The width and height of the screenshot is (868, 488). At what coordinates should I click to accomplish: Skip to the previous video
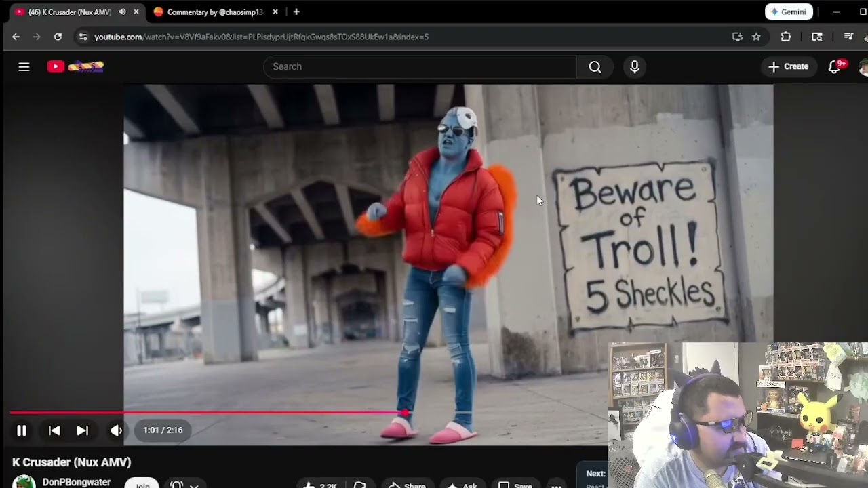(54, 430)
